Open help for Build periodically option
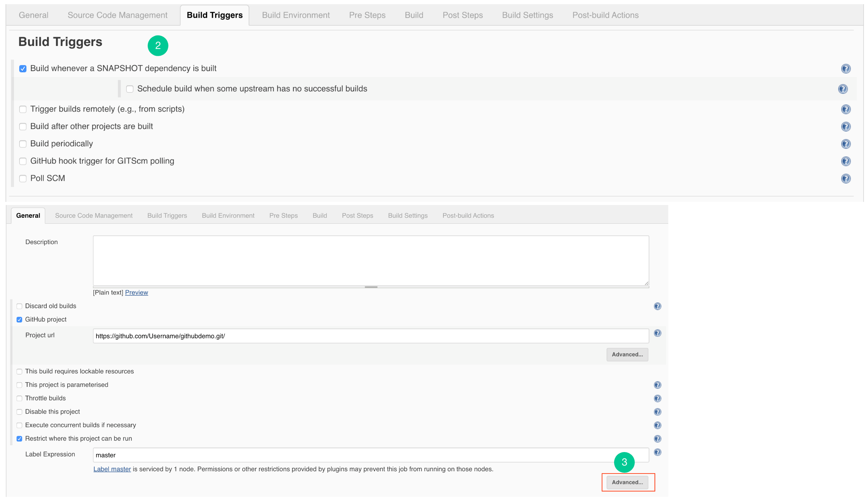 846,144
